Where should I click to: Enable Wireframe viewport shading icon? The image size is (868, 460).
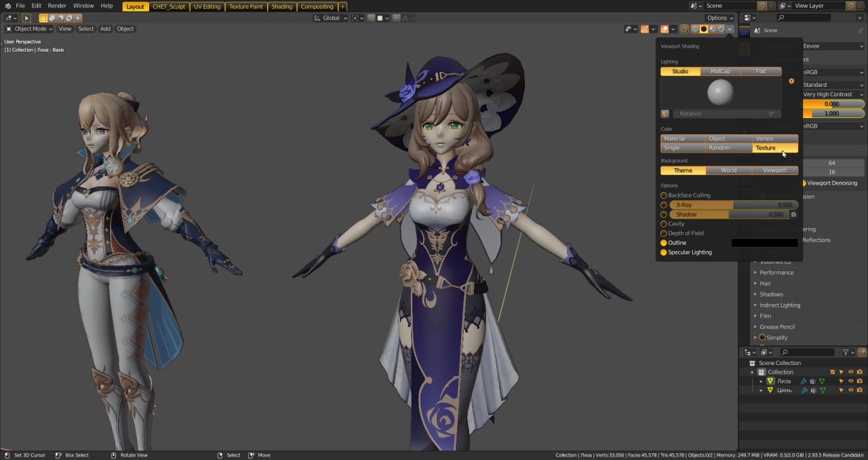(x=695, y=29)
